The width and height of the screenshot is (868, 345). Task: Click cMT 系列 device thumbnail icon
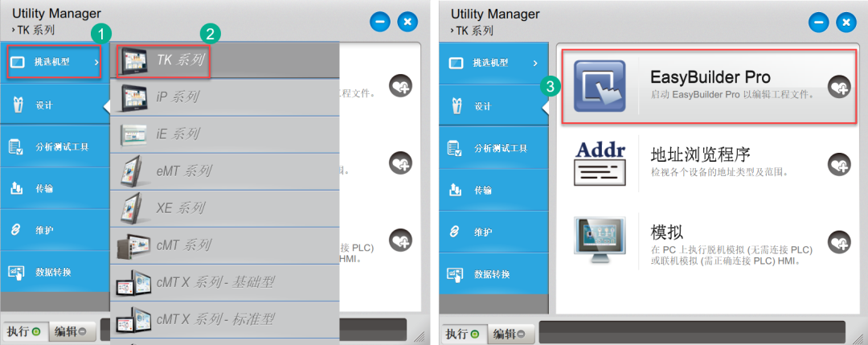click(x=133, y=246)
